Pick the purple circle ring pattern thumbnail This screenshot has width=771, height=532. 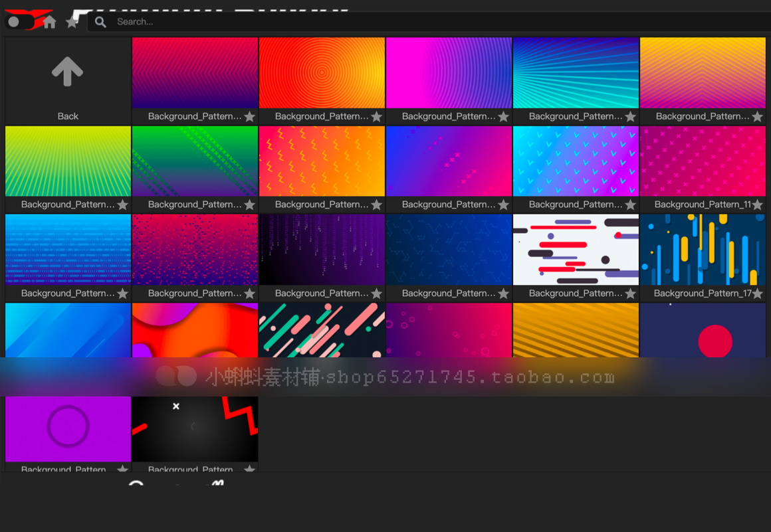pyautogui.click(x=68, y=429)
